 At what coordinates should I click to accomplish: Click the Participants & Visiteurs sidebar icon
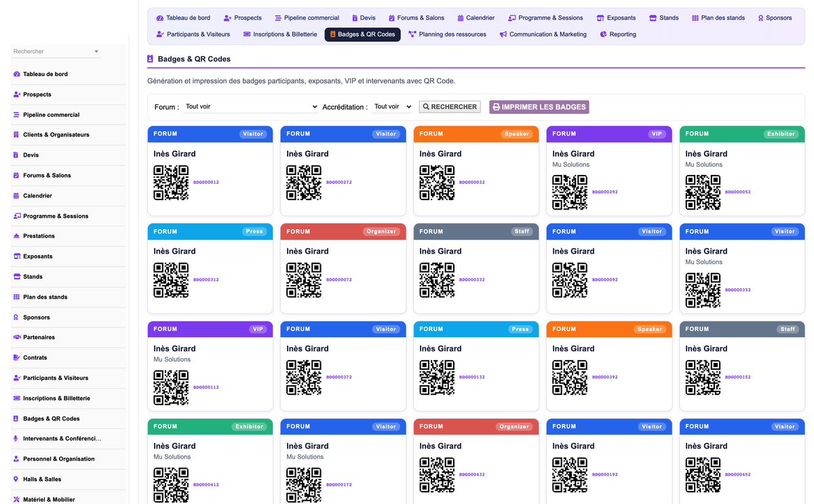(x=17, y=378)
